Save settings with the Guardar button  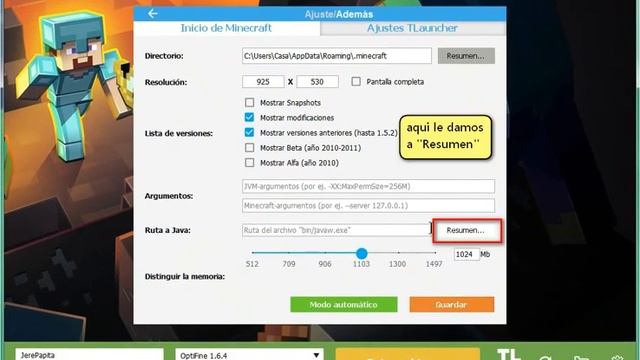(x=452, y=304)
